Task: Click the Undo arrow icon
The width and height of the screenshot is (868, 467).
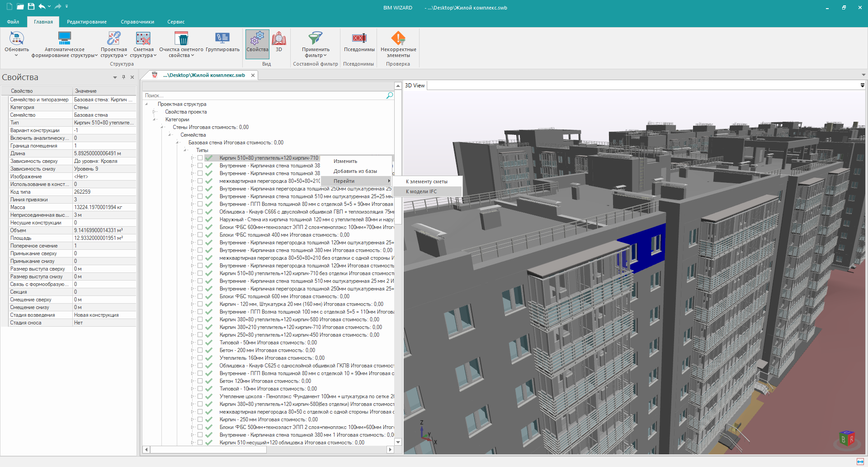Action: click(42, 7)
